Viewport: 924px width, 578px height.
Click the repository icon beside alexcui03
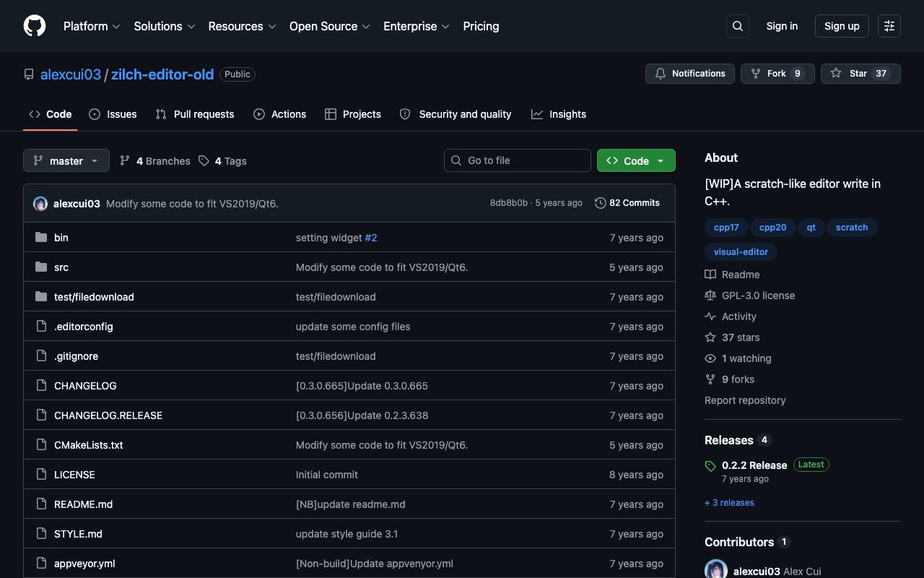point(29,74)
